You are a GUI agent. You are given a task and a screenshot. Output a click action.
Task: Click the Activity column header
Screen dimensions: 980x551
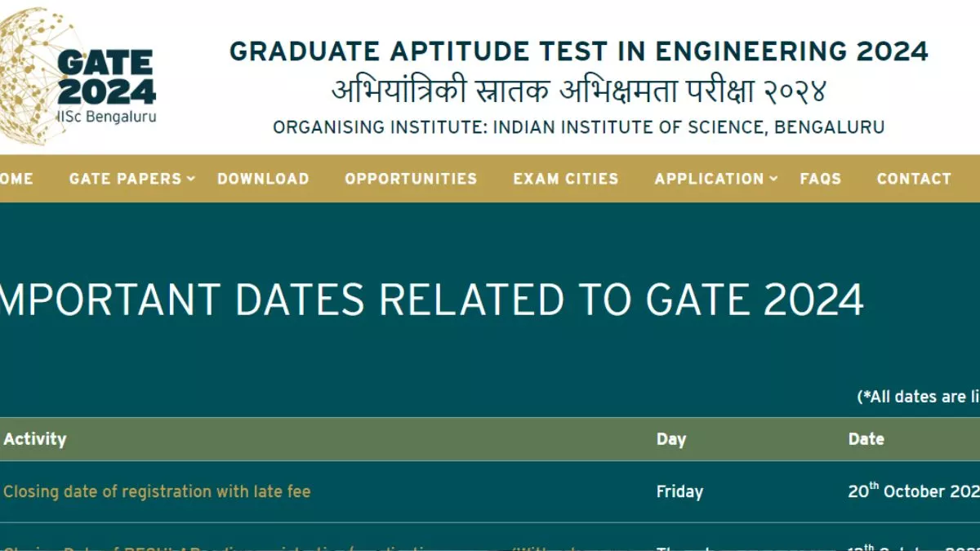[34, 439]
